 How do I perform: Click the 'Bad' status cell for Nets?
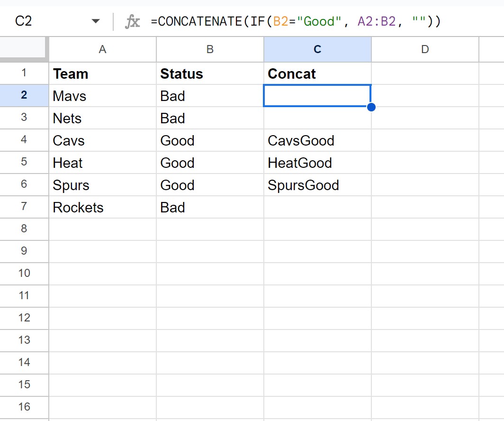[210, 118]
